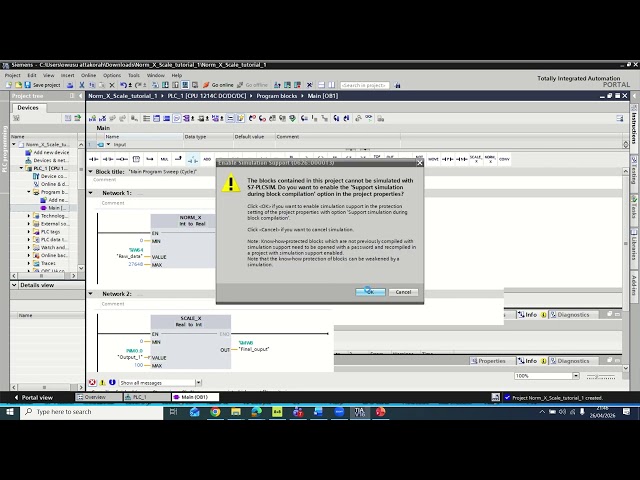This screenshot has width=640, height=480.
Task: Open the Project menu
Action: tap(13, 76)
